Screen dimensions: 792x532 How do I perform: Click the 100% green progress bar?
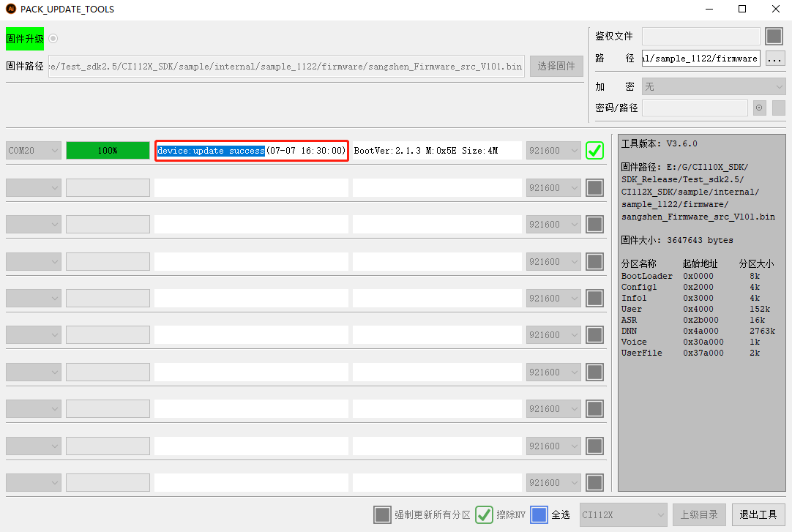pos(108,151)
